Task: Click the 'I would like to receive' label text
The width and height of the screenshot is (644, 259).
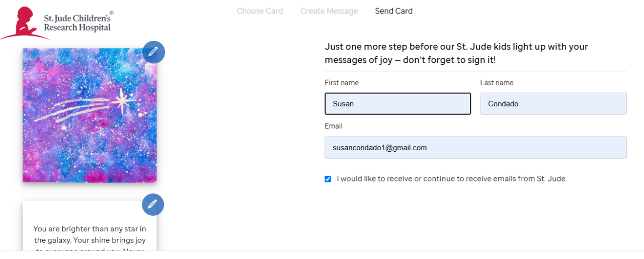Action: coord(452,178)
